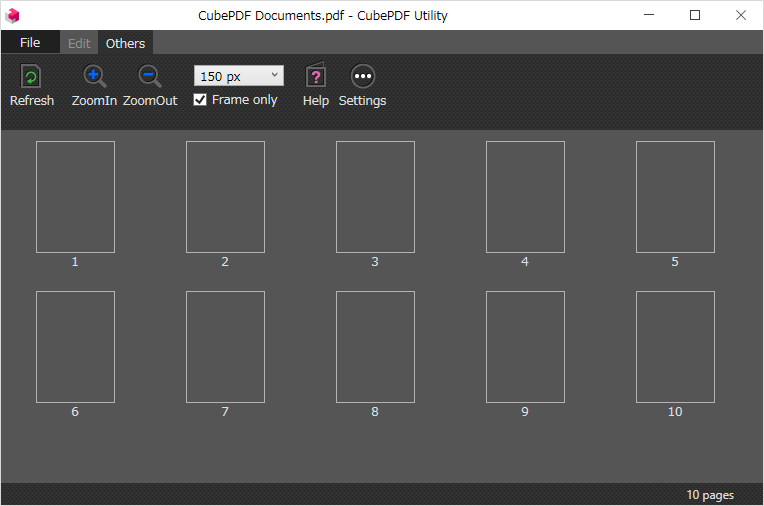Image resolution: width=764 pixels, height=506 pixels.
Task: Open the File menu
Action: tap(30, 43)
